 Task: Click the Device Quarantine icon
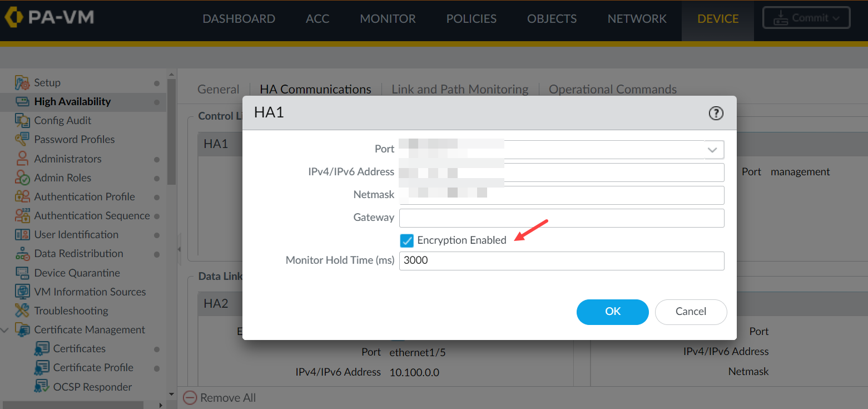click(x=22, y=273)
